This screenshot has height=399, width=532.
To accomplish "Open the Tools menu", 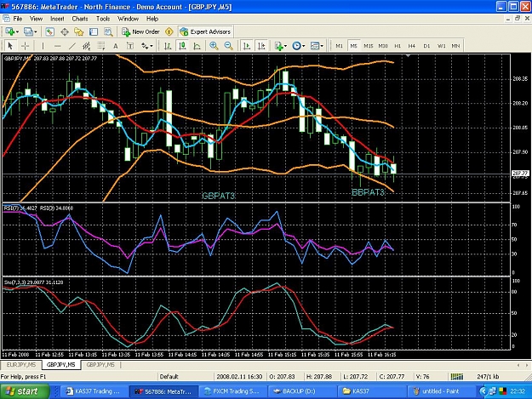I will tap(103, 19).
